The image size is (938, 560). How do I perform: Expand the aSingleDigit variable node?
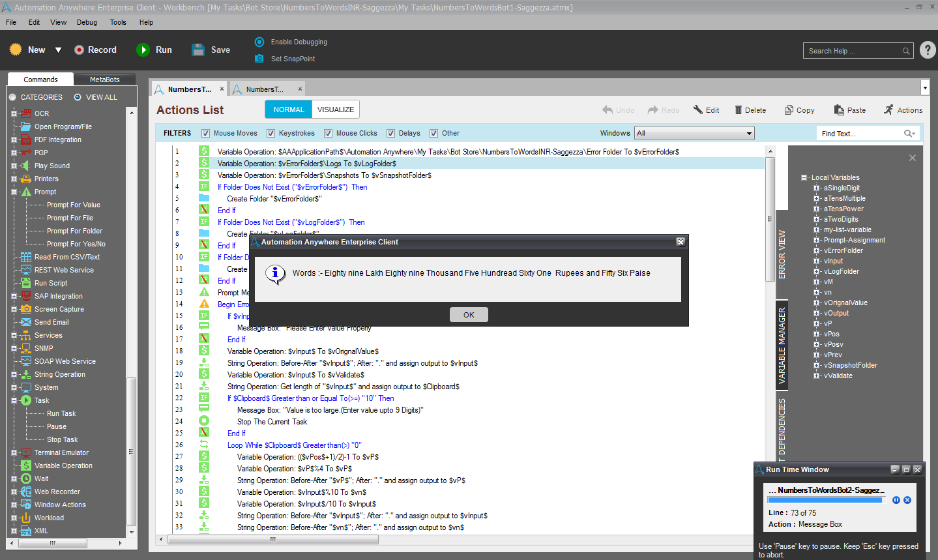pyautogui.click(x=817, y=188)
